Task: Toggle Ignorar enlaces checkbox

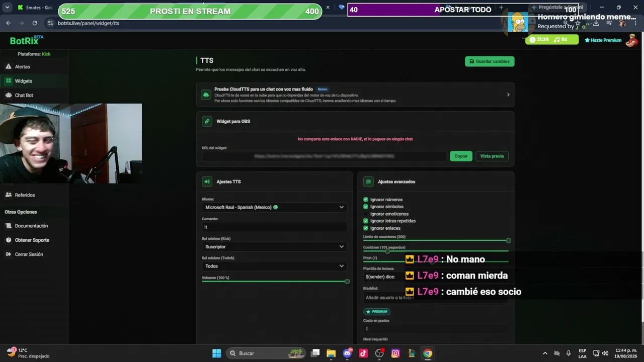Action: tap(366, 228)
